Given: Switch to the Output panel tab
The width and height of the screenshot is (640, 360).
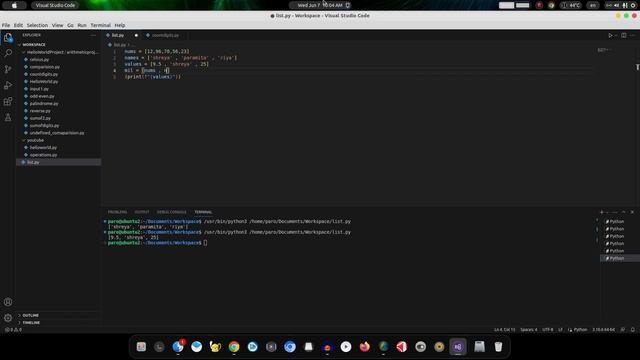Looking at the screenshot, I should 142,212.
